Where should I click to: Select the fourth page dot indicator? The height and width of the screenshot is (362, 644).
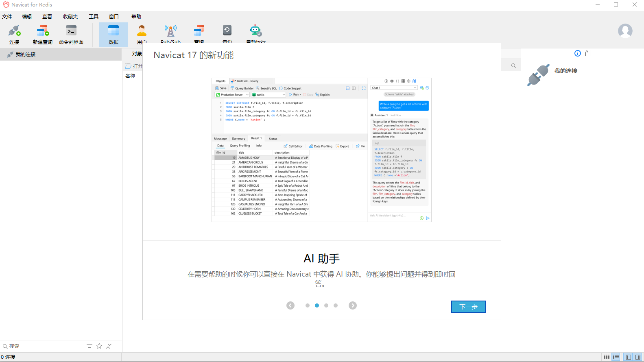tap(336, 305)
